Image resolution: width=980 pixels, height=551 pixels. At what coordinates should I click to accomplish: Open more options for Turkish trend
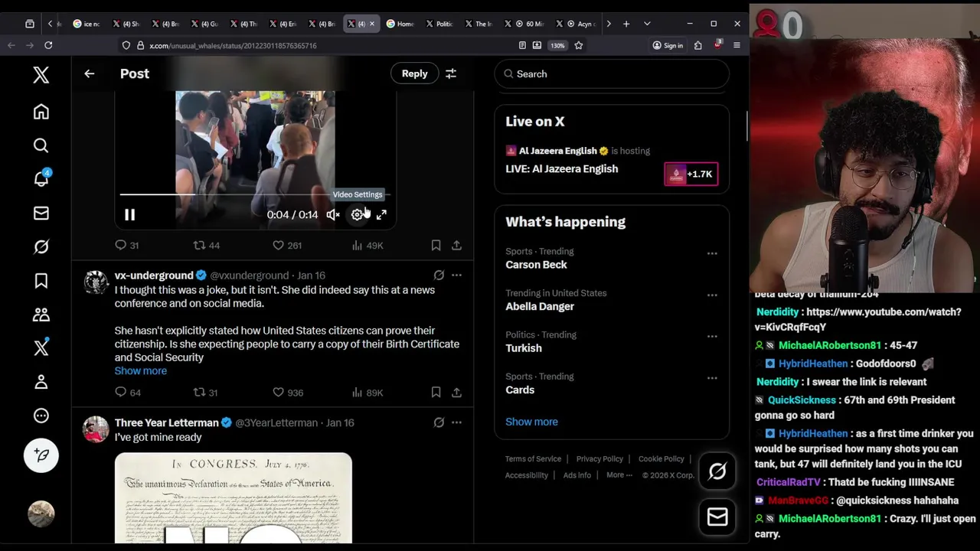coord(712,337)
